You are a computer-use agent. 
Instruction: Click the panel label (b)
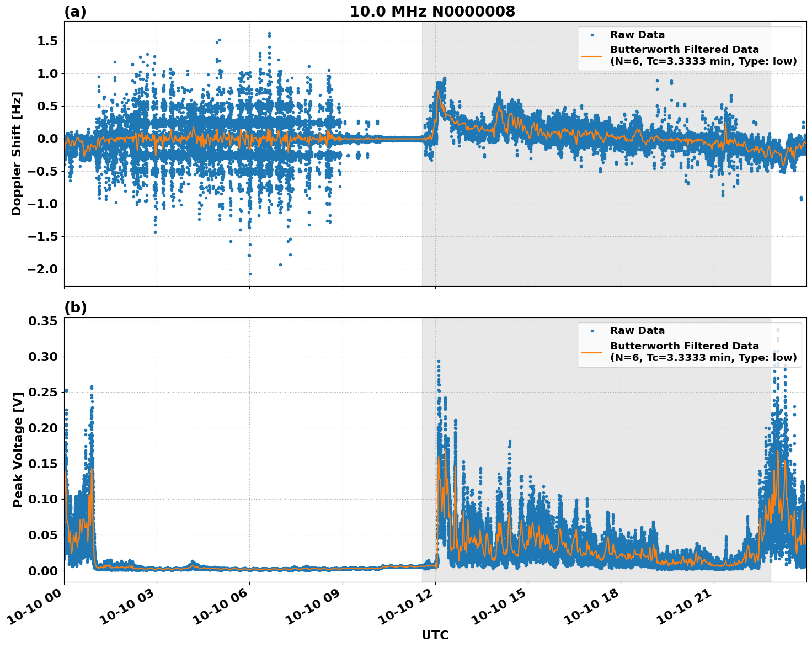pos(76,308)
